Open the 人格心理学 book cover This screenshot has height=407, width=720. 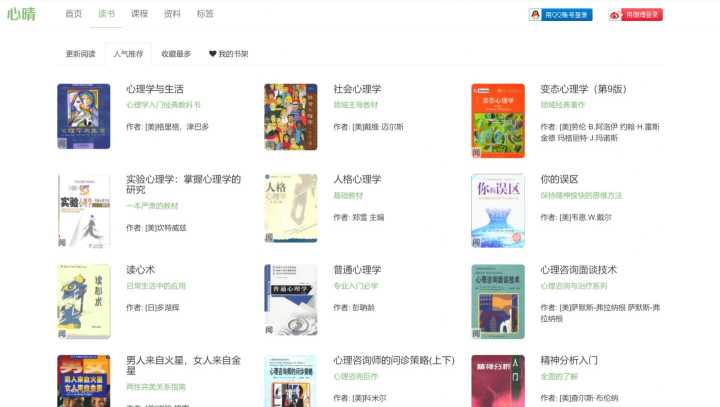[291, 208]
